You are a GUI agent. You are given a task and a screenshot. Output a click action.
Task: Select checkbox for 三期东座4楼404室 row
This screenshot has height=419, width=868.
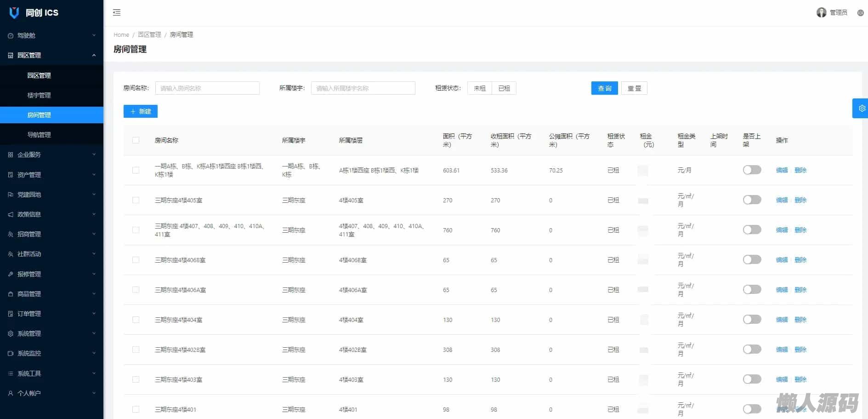(x=136, y=320)
